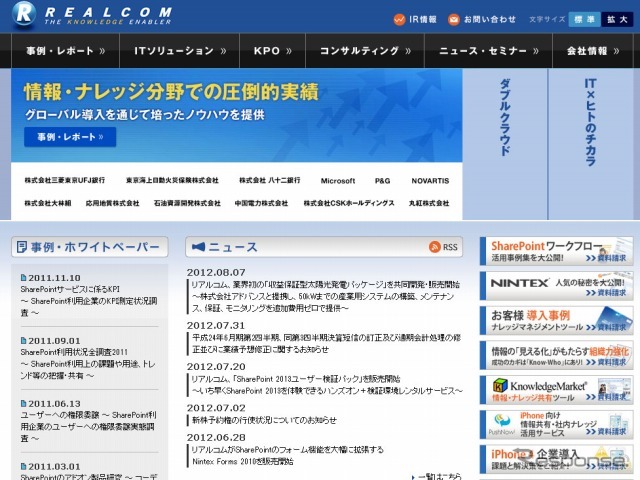Set text size to 標準
This screenshot has width=640, height=480.
point(584,19)
